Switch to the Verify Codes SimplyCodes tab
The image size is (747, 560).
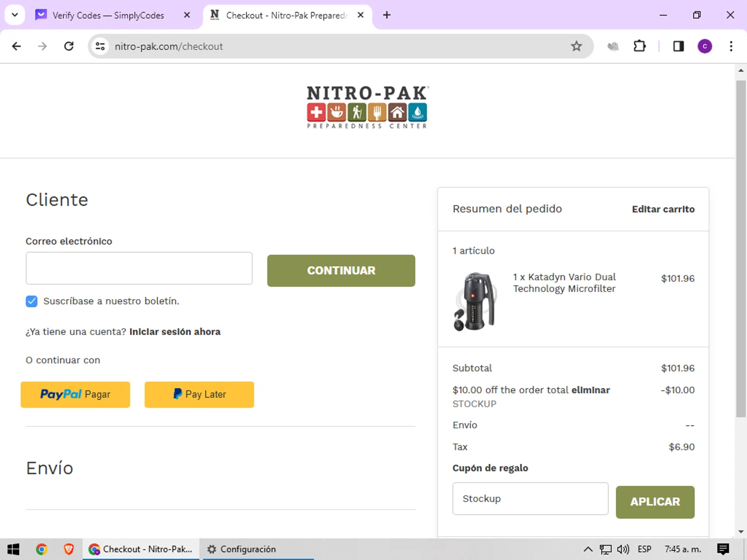pos(108,15)
